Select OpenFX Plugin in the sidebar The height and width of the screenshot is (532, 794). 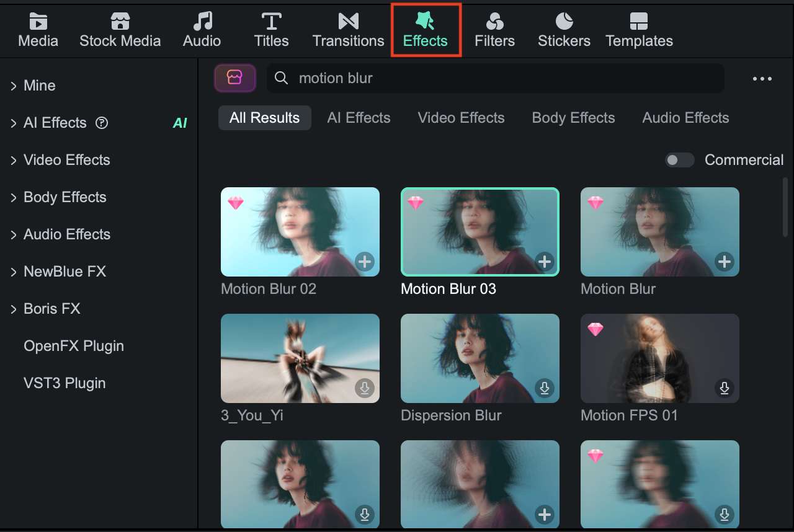(74, 346)
